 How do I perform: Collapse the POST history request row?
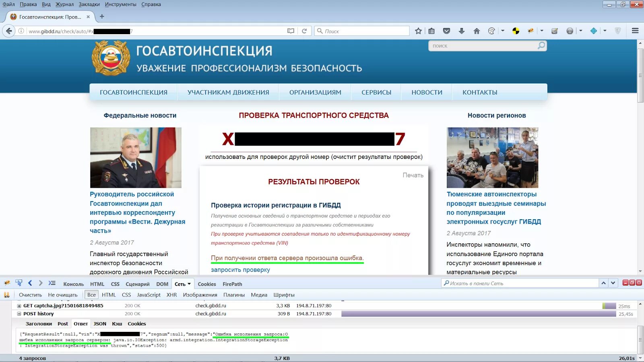click(19, 314)
